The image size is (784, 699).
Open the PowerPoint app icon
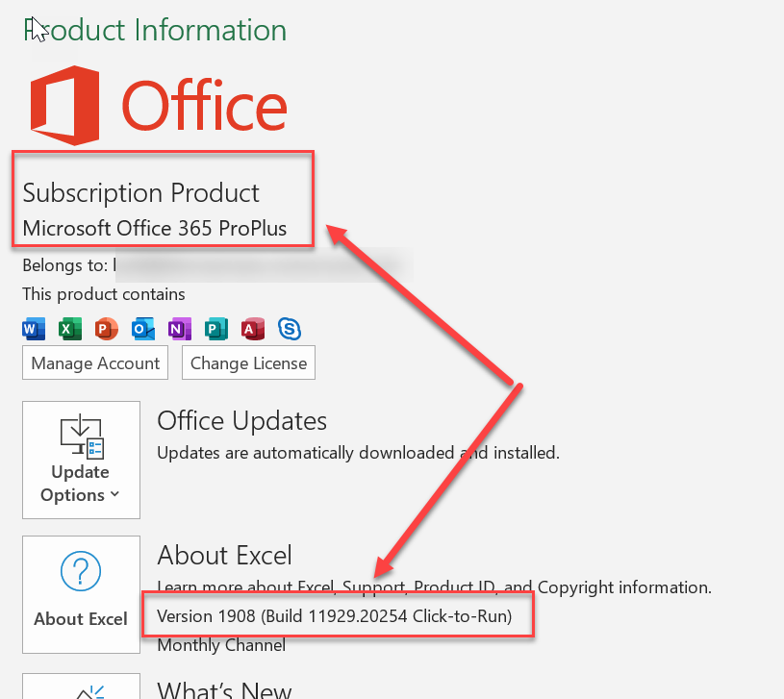click(106, 328)
